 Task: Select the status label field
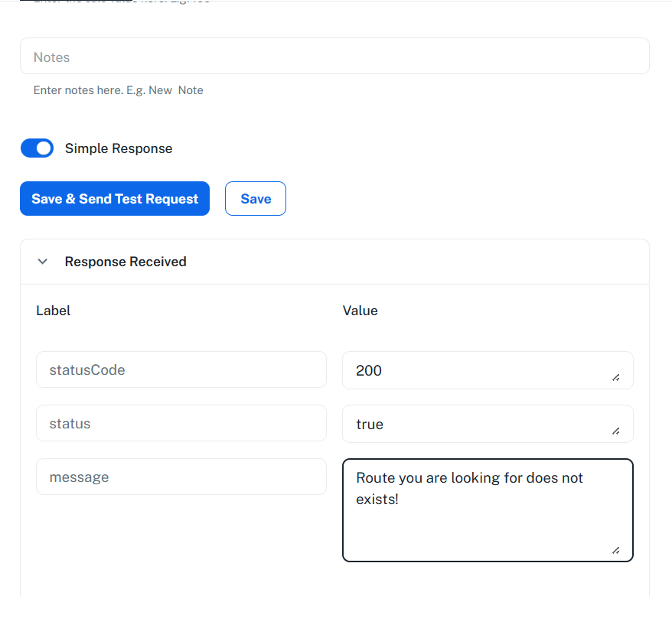click(181, 424)
